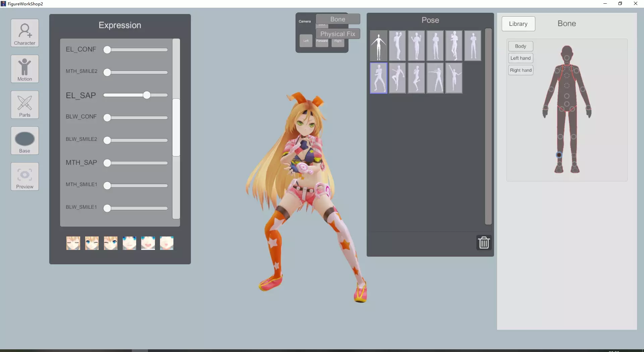The height and width of the screenshot is (352, 644).
Task: Select the Character tool in the sidebar
Action: [24, 33]
